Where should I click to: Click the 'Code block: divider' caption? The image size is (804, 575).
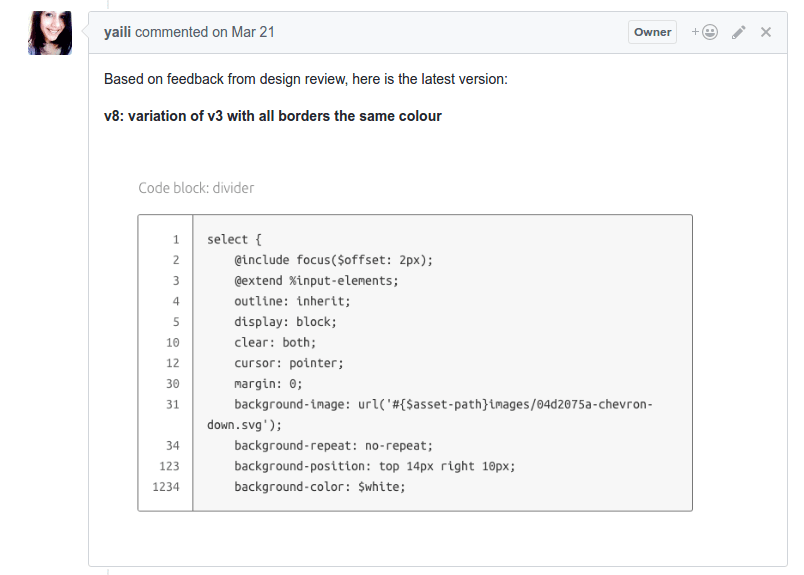coord(196,187)
